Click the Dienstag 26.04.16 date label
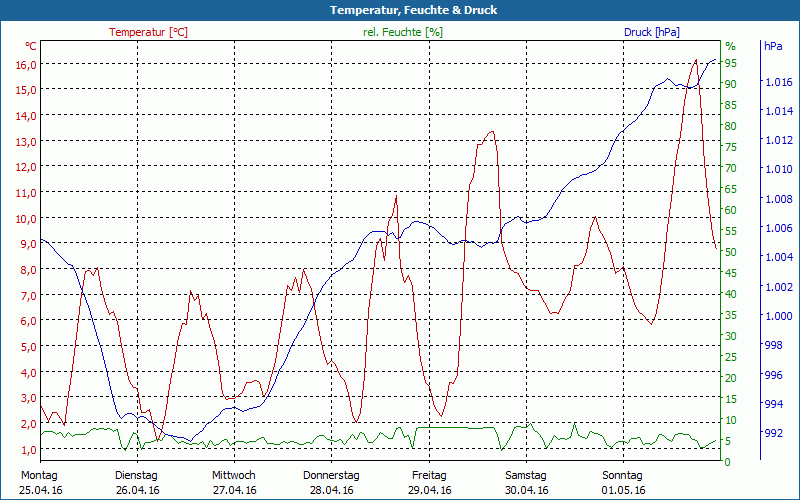Image resolution: width=800 pixels, height=500 pixels. pyautogui.click(x=137, y=482)
